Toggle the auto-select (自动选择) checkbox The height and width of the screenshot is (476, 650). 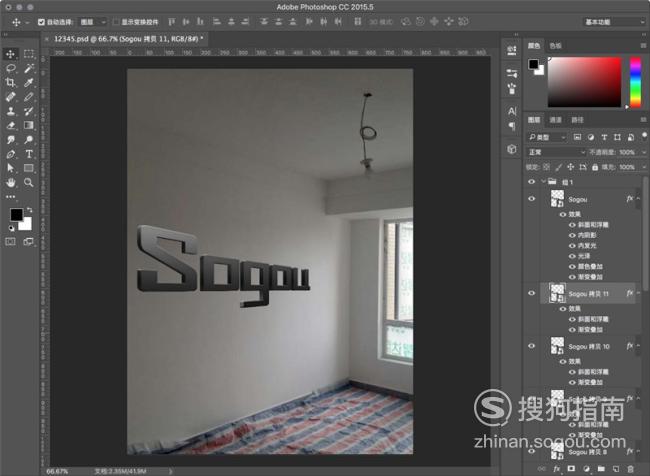pyautogui.click(x=41, y=22)
